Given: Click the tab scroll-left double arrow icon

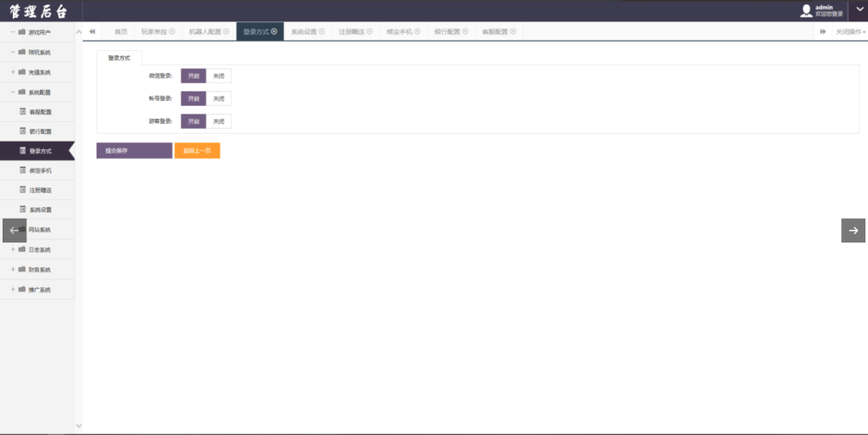Looking at the screenshot, I should click(92, 31).
